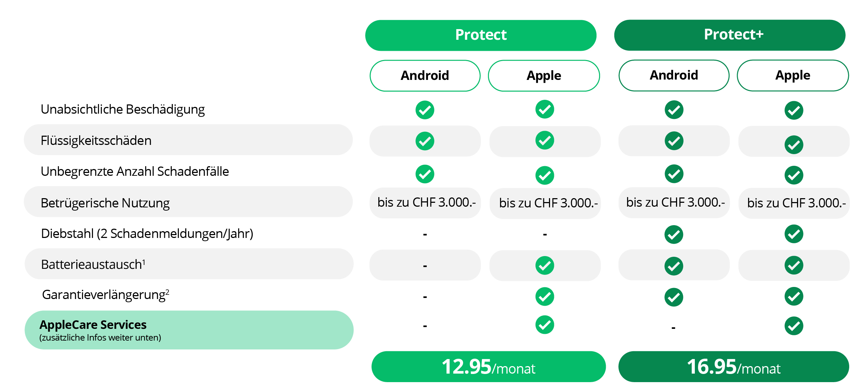Image resolution: width=868 pixels, height=391 pixels.
Task: Select the Protect plan header
Action: click(480, 35)
